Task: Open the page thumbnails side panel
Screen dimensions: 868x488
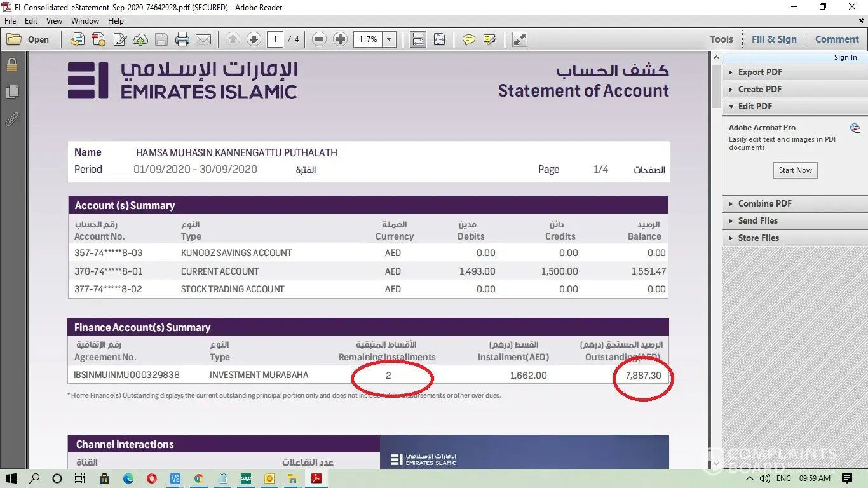Action: [11, 92]
